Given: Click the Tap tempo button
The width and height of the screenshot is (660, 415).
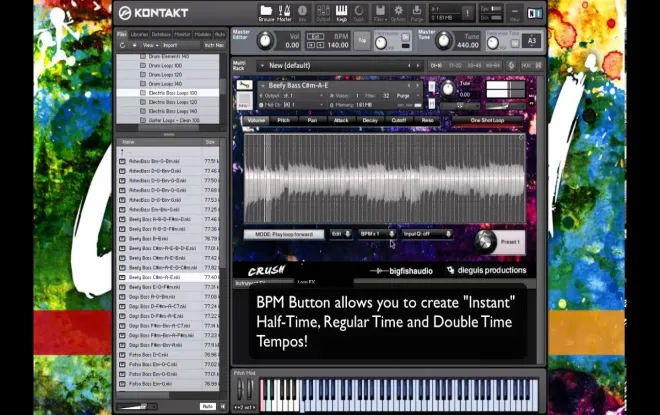Looking at the screenshot, I should 362,40.
